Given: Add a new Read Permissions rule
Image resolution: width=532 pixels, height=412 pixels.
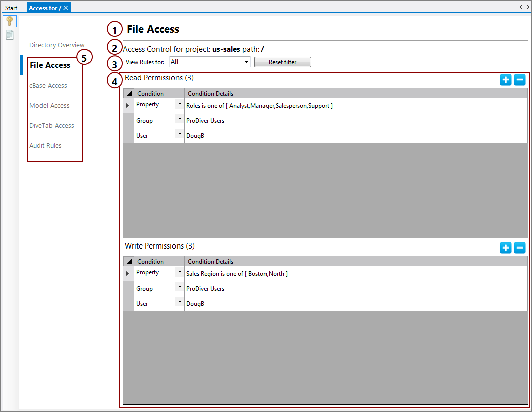Looking at the screenshot, I should tap(506, 79).
